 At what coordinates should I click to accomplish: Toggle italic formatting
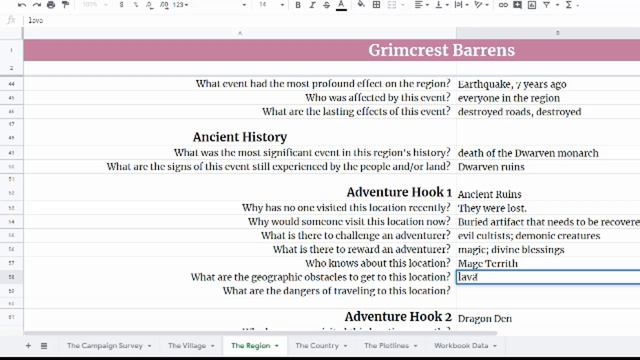tap(312, 5)
